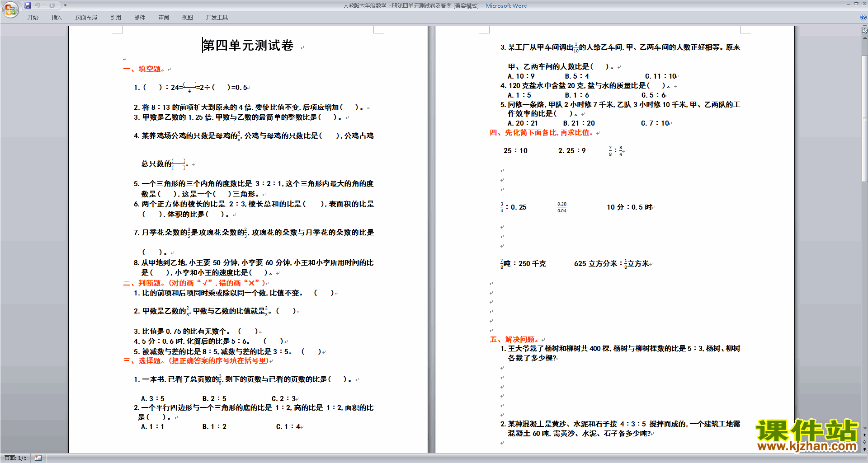Open the Office button menu
Viewport: 868px width, 463px height.
coord(10,9)
